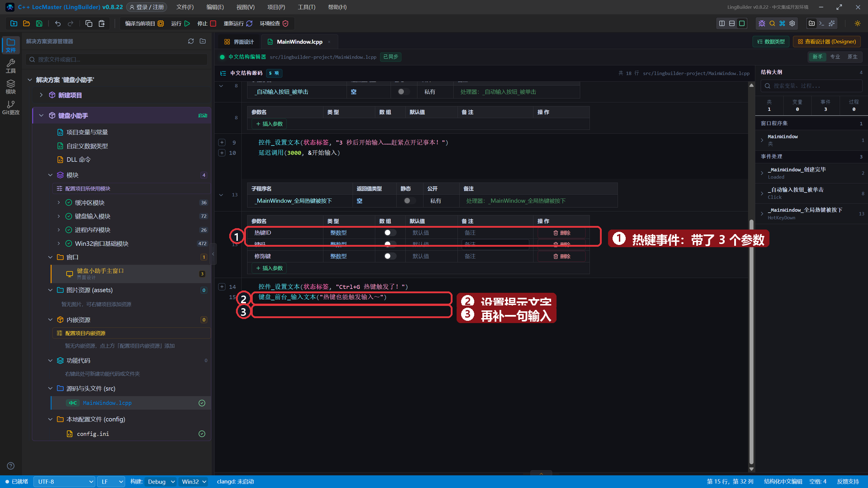Open the settings gear icon in toolbar
Screen dimensions: 868x488
792,23
